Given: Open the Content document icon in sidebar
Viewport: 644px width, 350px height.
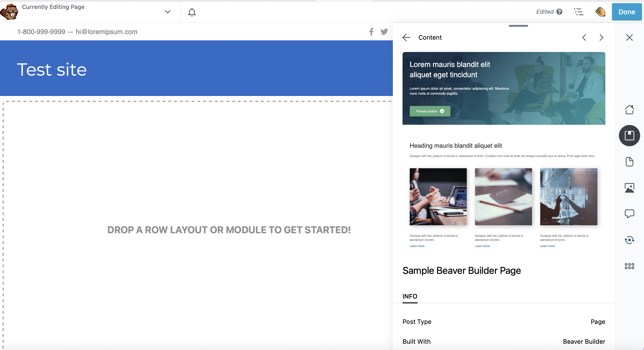Looking at the screenshot, I should coord(629,162).
